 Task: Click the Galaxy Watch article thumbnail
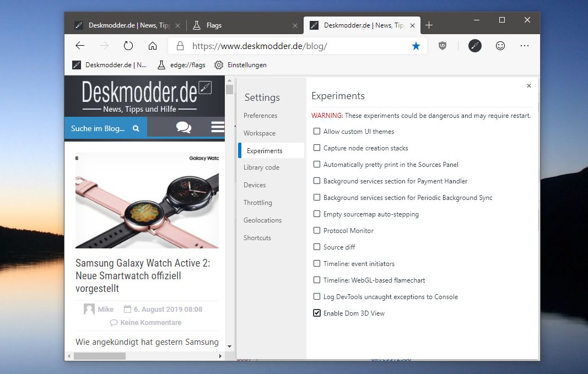(147, 200)
